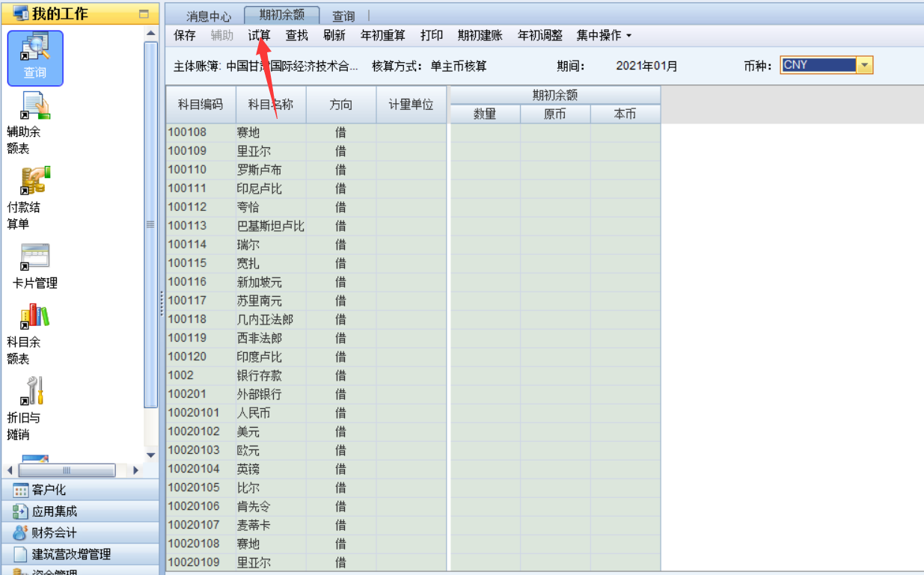Screen dimensions: 924x575
Task: Open the 辅助余额表 shortcut icon
Action: click(34, 107)
